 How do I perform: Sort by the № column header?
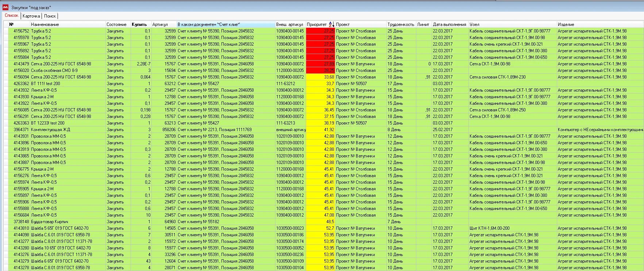tap(19, 24)
